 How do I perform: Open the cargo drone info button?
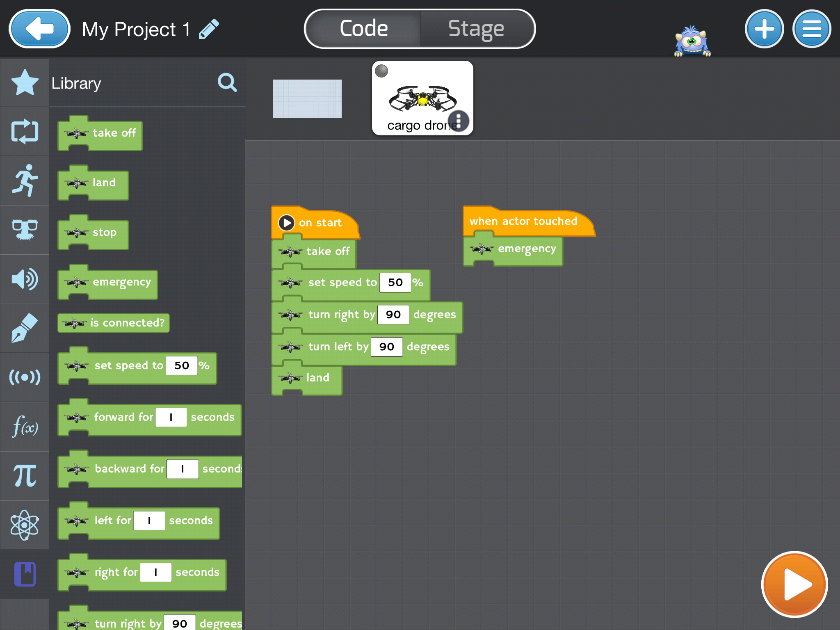458,120
